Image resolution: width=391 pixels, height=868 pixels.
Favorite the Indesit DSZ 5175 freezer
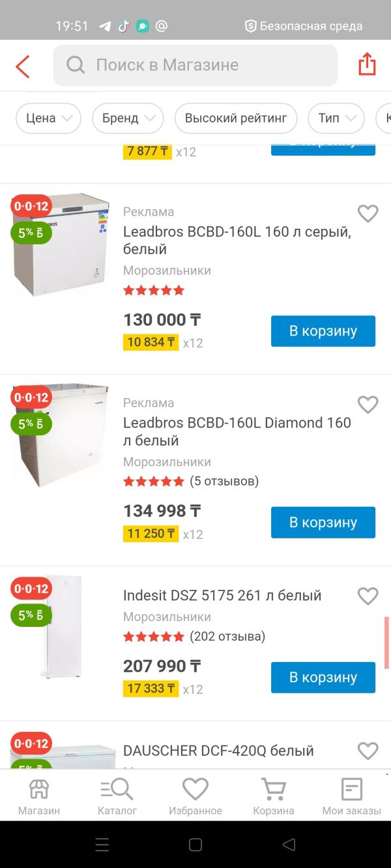(368, 596)
